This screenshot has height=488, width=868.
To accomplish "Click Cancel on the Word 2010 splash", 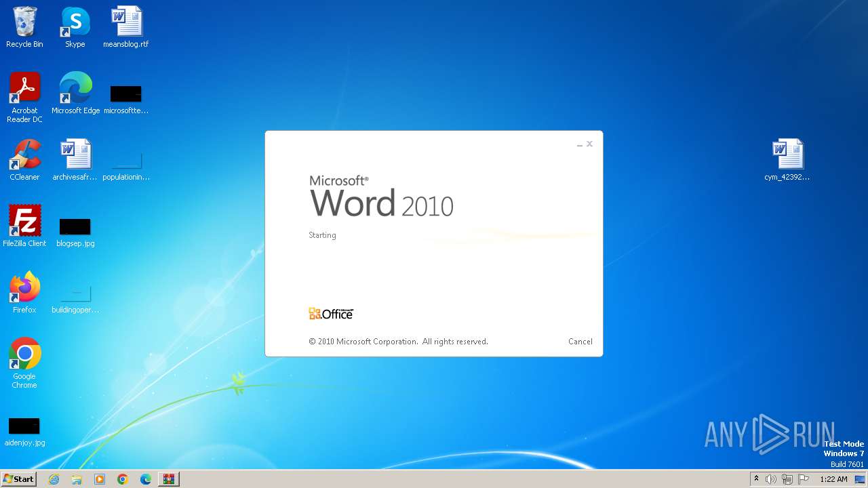I will 580,342.
